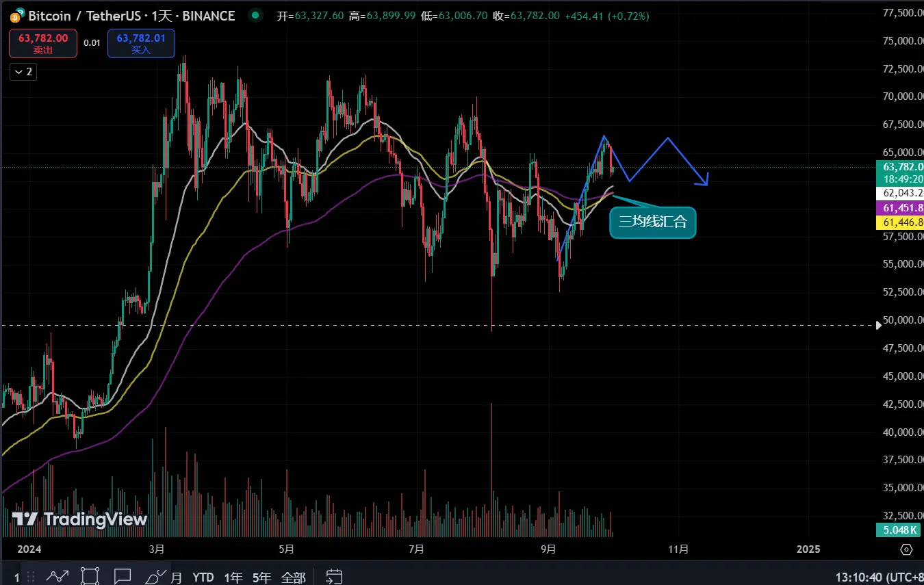Select the YTD time range
This screenshot has height=585, width=924.
point(203,577)
